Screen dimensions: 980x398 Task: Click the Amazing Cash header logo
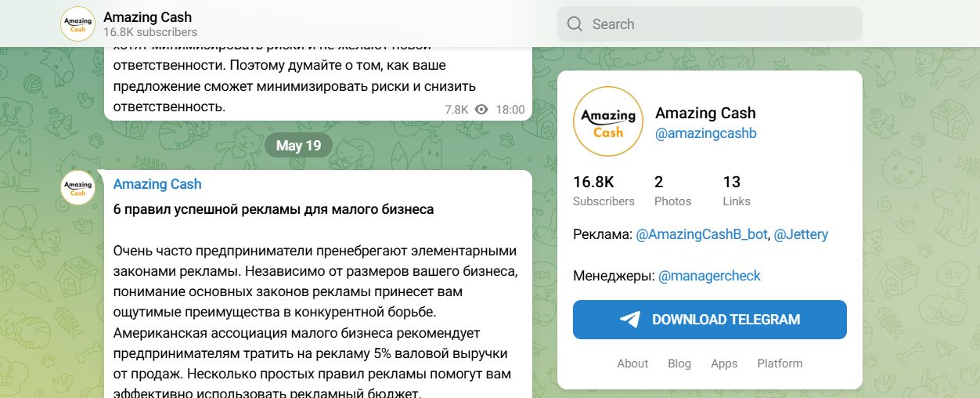point(77,24)
